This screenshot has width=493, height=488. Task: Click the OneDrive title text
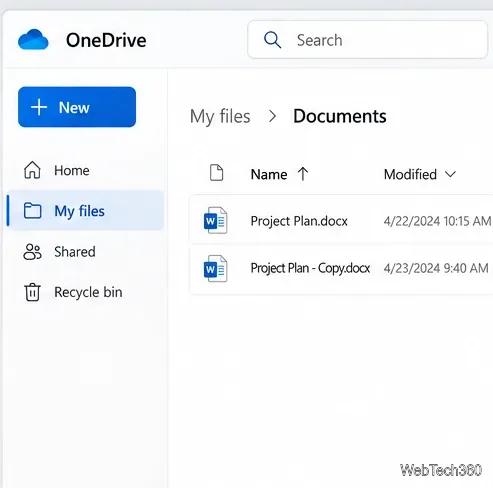click(x=106, y=40)
